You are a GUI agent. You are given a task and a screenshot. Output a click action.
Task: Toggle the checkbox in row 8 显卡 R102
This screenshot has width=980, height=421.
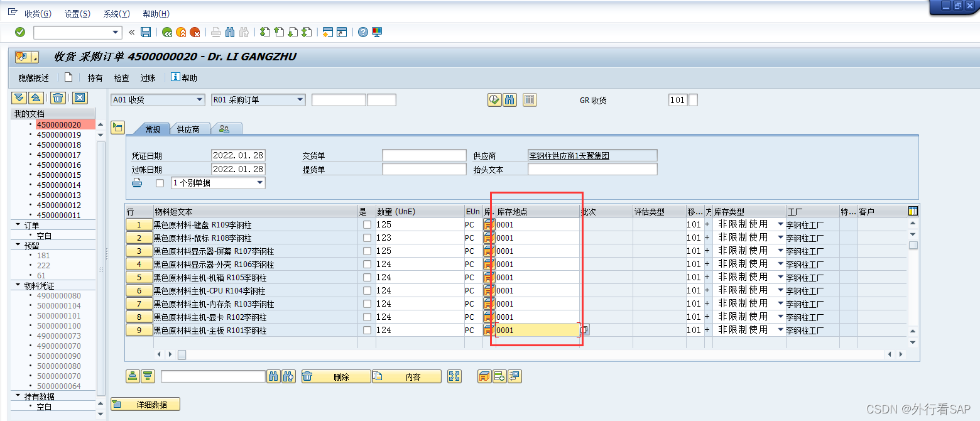click(x=367, y=317)
